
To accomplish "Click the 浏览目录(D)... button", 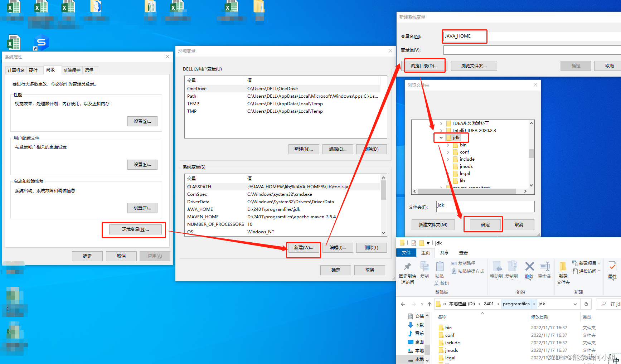I will [425, 65].
